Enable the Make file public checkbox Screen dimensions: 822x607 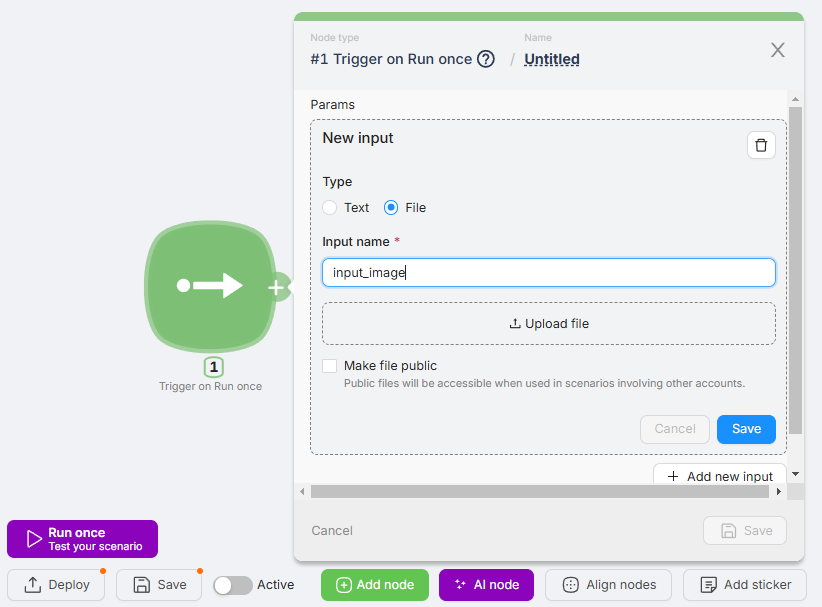tap(330, 366)
